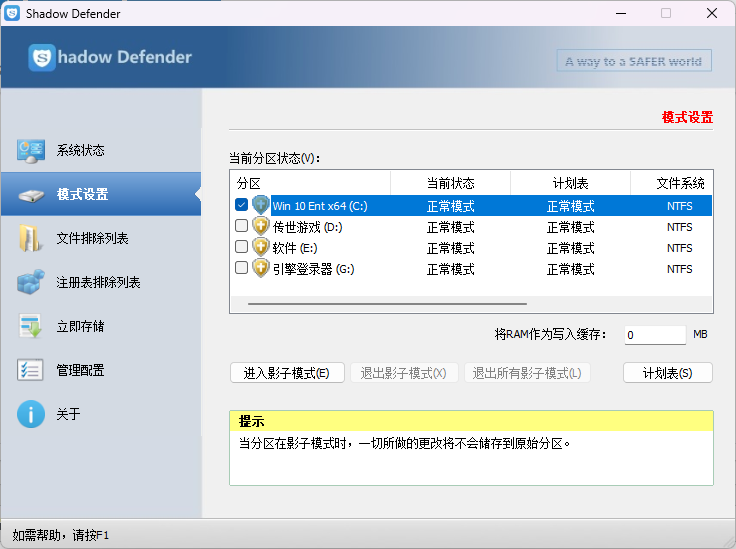Click the partition list horizontal scrollbar
Screen dimensions: 736x549
click(387, 303)
